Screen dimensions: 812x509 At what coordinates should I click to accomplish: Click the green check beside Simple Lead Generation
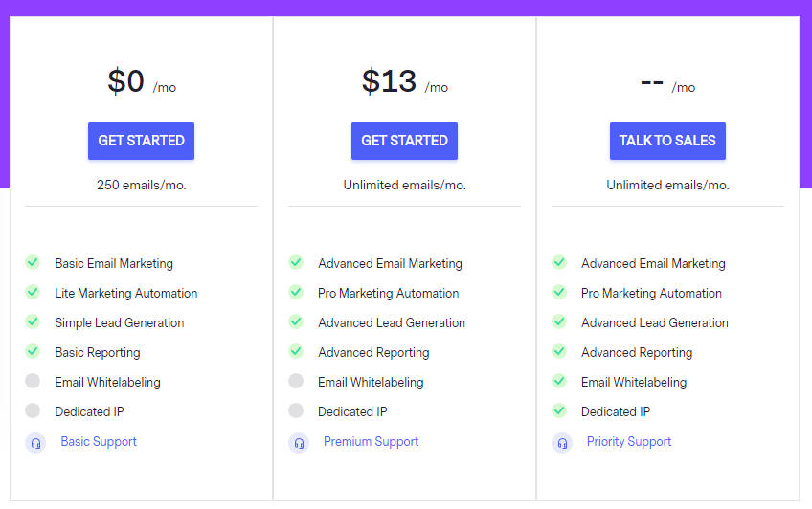(x=33, y=321)
